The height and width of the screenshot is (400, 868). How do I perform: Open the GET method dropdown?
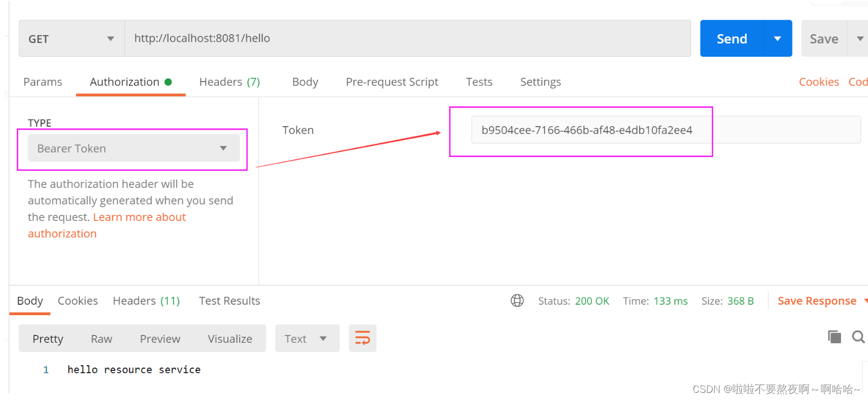click(x=72, y=39)
